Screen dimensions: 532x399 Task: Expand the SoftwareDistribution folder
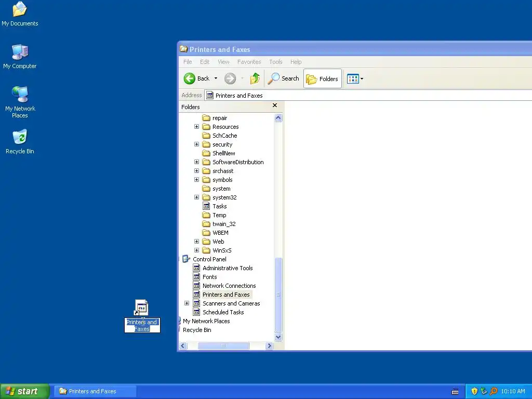tap(196, 162)
